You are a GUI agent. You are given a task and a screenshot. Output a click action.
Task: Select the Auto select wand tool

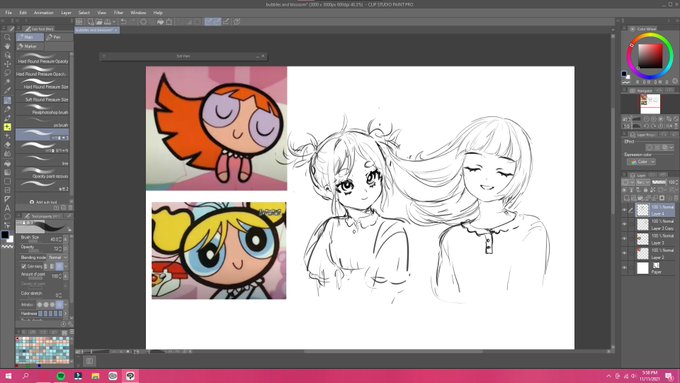tap(7, 82)
